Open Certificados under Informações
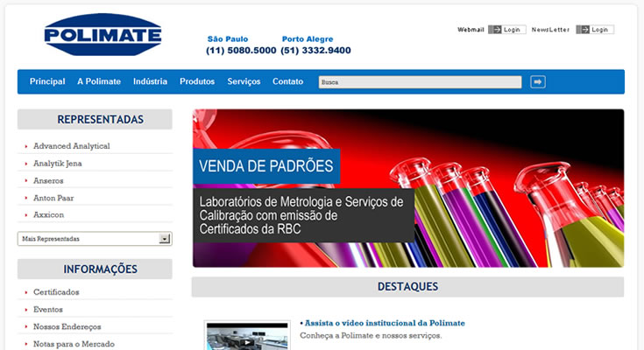This screenshot has width=644, height=350. pyautogui.click(x=56, y=292)
